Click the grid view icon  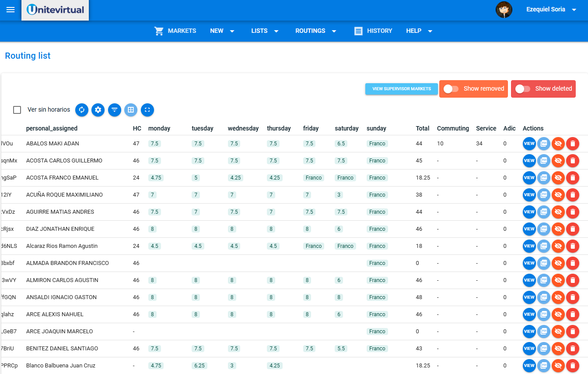click(131, 110)
